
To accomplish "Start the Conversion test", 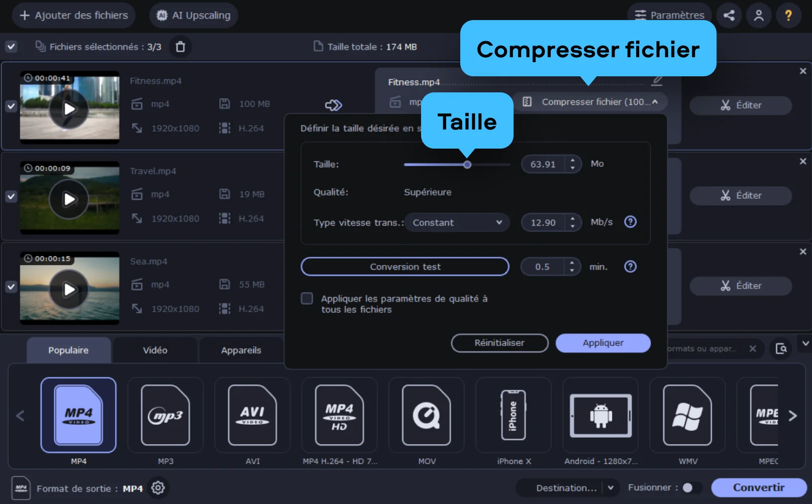I will (405, 267).
